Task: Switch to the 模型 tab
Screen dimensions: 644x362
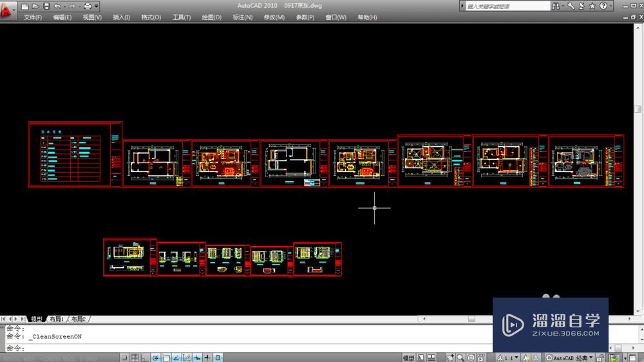Action: pyautogui.click(x=36, y=319)
